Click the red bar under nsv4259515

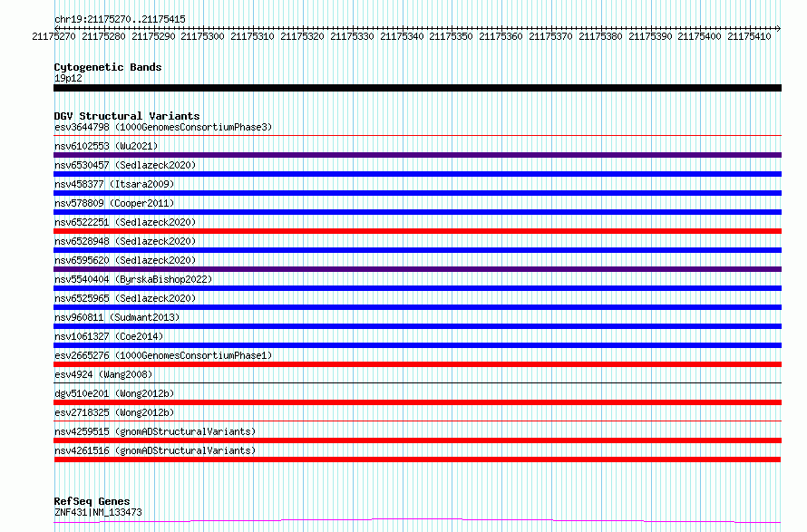[417, 440]
